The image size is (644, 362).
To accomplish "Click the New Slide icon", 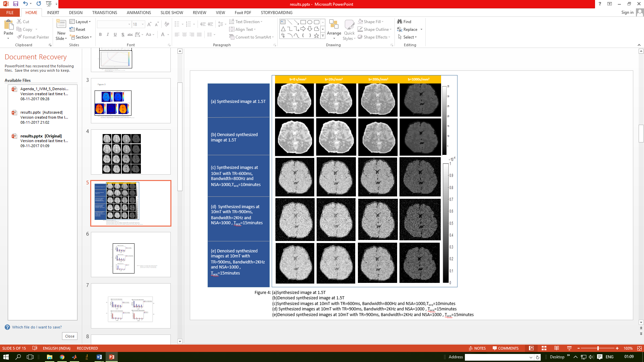I will coord(61,24).
